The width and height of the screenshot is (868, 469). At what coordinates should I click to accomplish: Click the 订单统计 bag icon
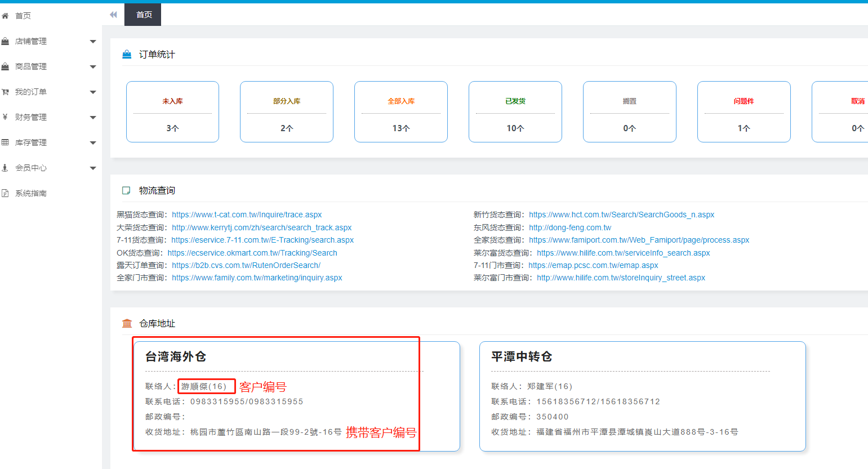127,55
